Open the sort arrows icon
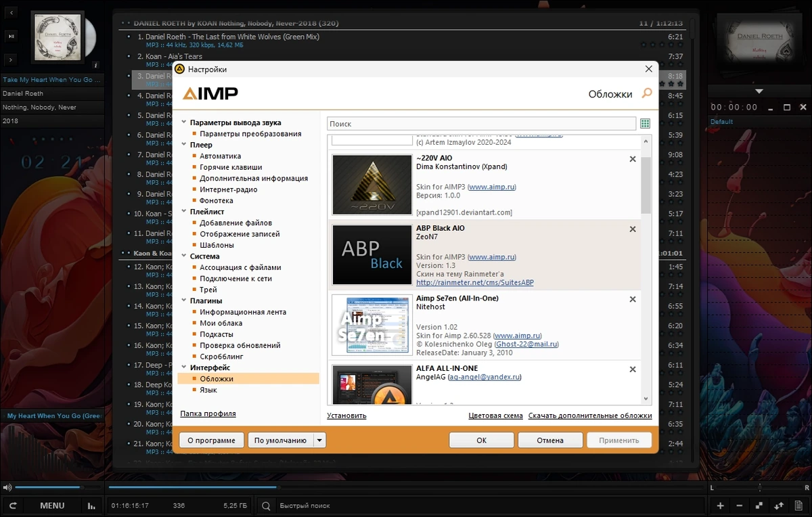This screenshot has height=517, width=812. (778, 505)
